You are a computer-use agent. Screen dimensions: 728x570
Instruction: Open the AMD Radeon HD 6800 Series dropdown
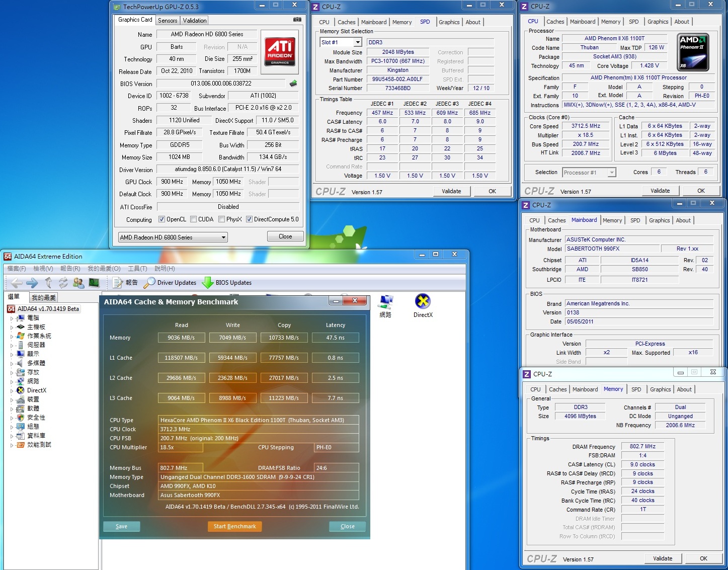pos(223,237)
